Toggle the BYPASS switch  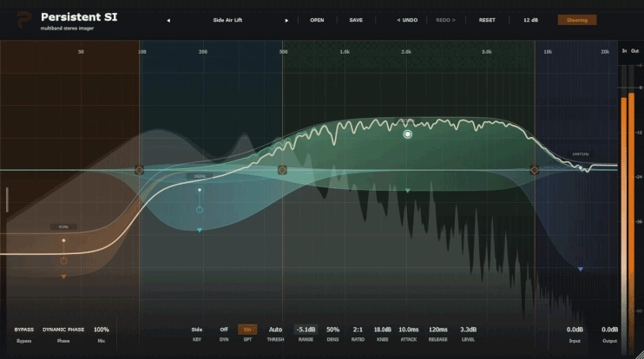[x=23, y=330]
